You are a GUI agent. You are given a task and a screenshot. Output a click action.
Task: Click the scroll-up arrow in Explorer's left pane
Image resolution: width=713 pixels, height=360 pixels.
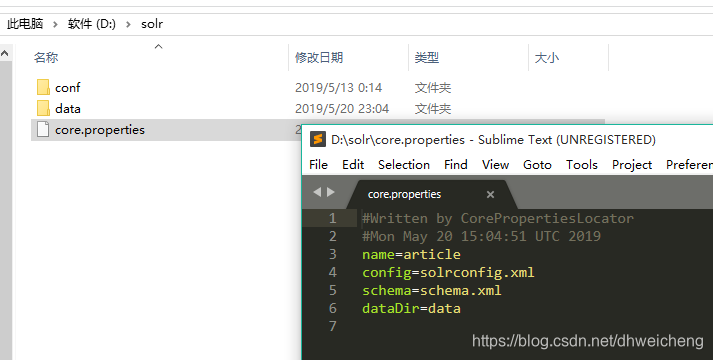[5, 53]
